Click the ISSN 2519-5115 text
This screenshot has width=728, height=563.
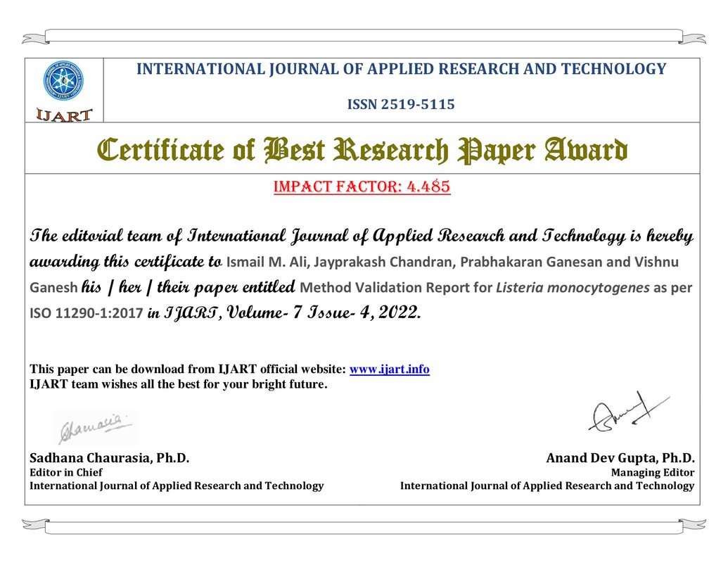(401, 104)
